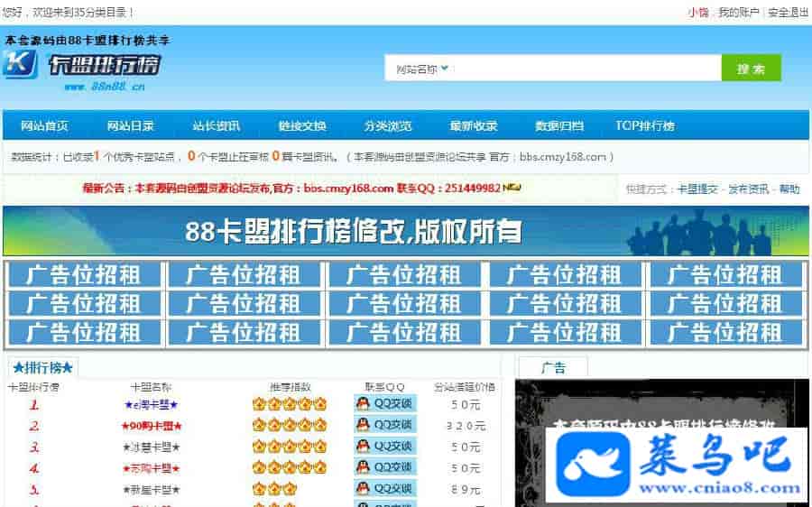Click QQ交谈 penguin icon in rank 4 row
The width and height of the screenshot is (812, 507).
click(364, 467)
